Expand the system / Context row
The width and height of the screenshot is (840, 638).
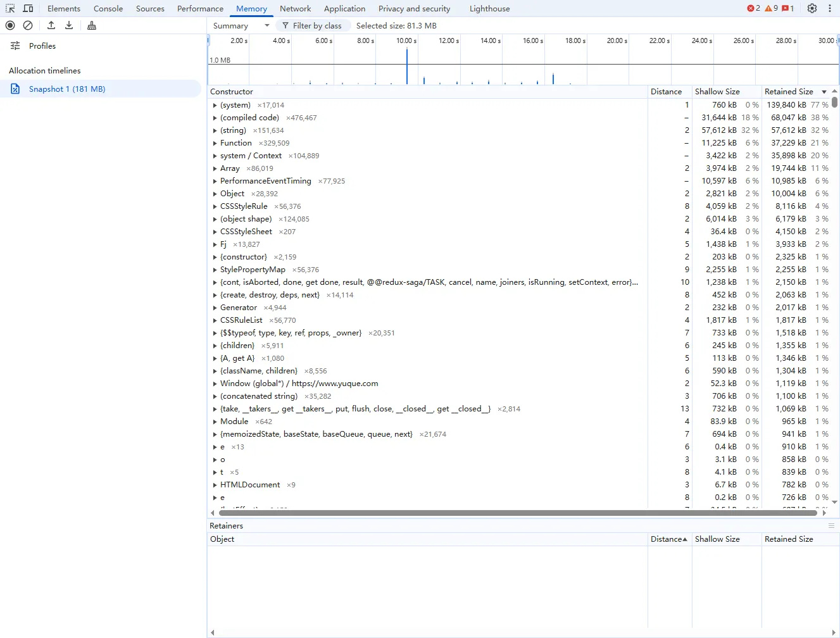click(215, 156)
